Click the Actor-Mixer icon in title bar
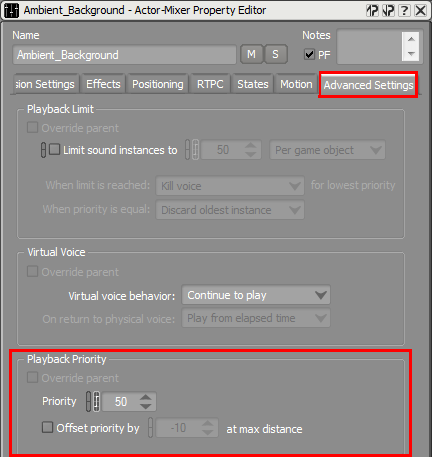432x457 pixels. pyautogui.click(x=11, y=11)
